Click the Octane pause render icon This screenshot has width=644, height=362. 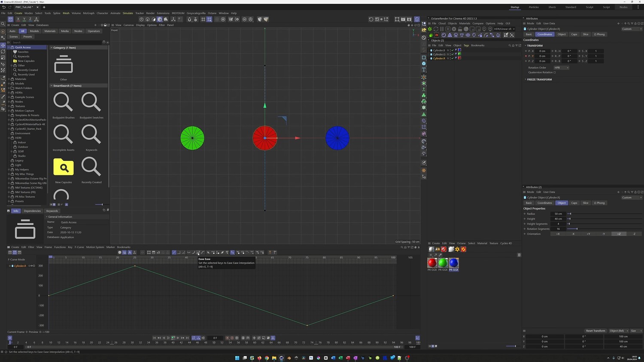442,29
